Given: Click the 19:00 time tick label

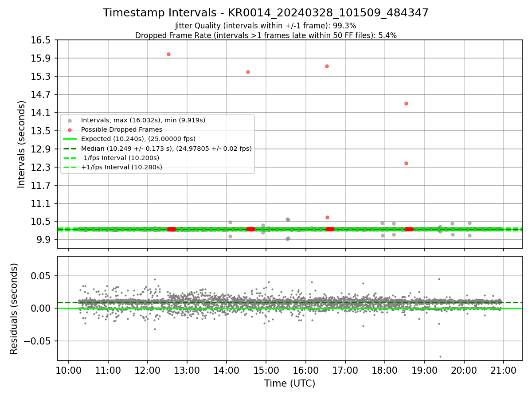Looking at the screenshot, I should click(x=424, y=370).
